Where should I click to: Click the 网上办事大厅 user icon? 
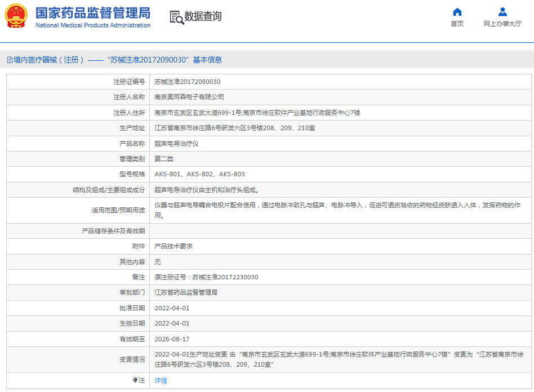tap(502, 12)
